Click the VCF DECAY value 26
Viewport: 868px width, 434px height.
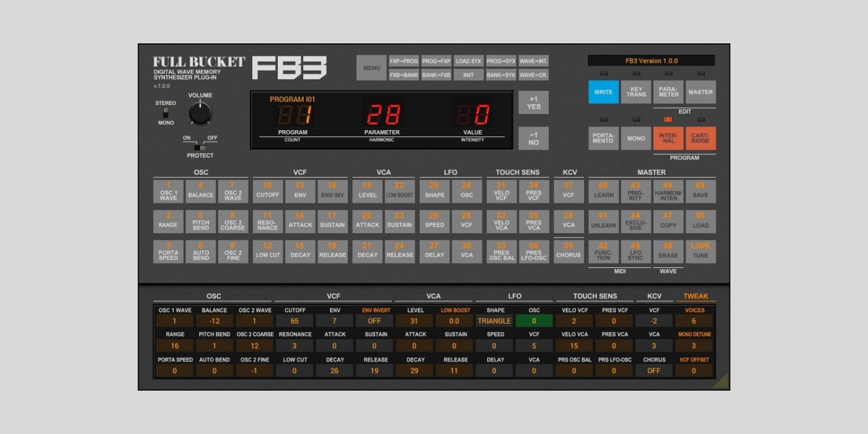[x=335, y=371]
